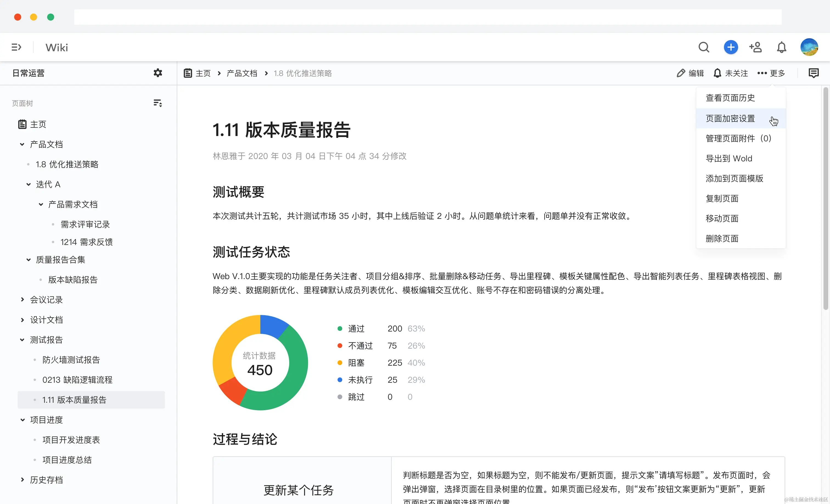This screenshot has width=830, height=504.
Task: Click the blue plus create button
Action: pyautogui.click(x=731, y=47)
